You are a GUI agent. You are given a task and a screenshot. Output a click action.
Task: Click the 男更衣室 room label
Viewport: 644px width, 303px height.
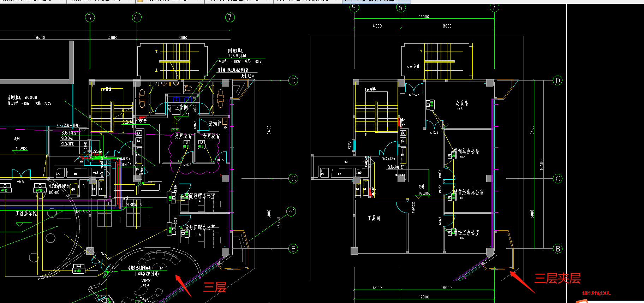click(183, 136)
